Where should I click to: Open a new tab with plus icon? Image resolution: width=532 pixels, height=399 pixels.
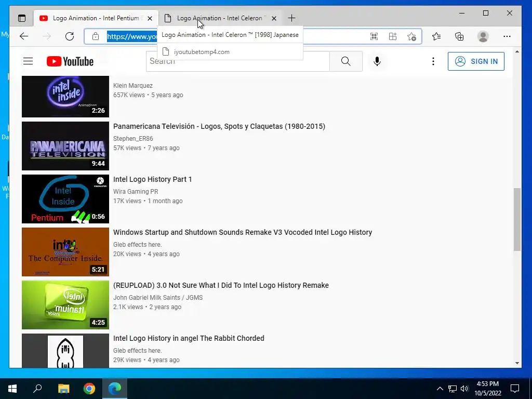point(291,18)
